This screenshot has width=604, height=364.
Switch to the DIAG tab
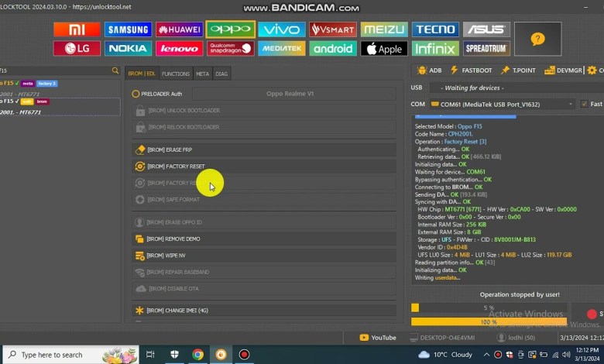click(221, 74)
